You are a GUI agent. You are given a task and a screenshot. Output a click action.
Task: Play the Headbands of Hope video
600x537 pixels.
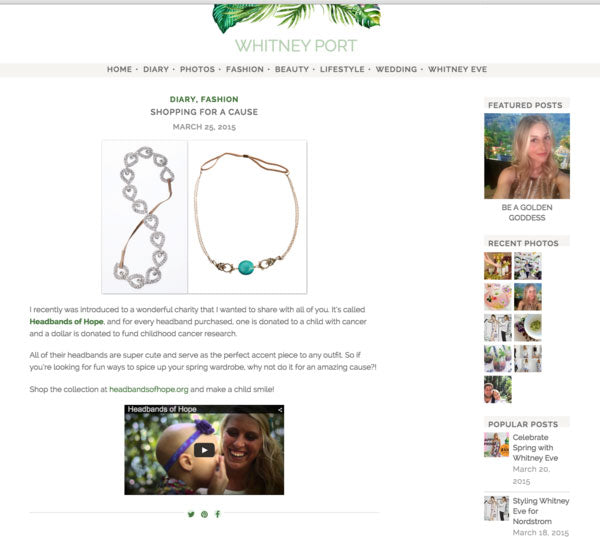point(204,450)
